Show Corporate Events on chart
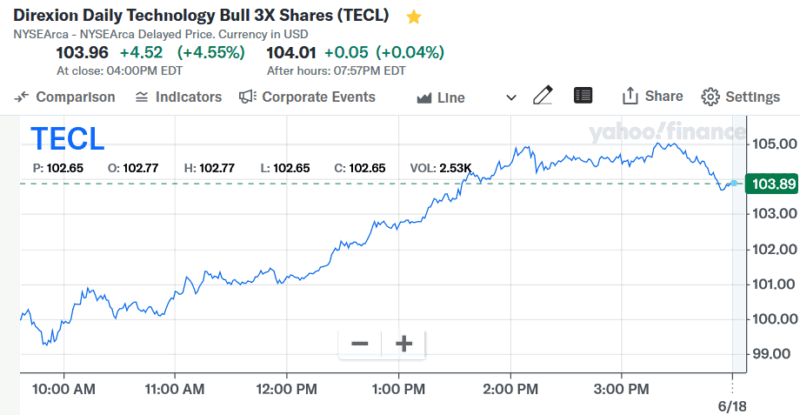This screenshot has height=415, width=800. 308,97
